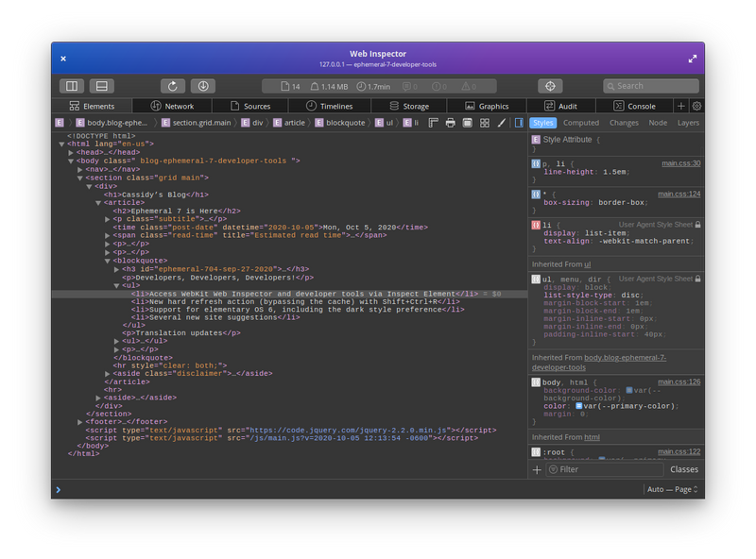Expand the head element

point(71,153)
